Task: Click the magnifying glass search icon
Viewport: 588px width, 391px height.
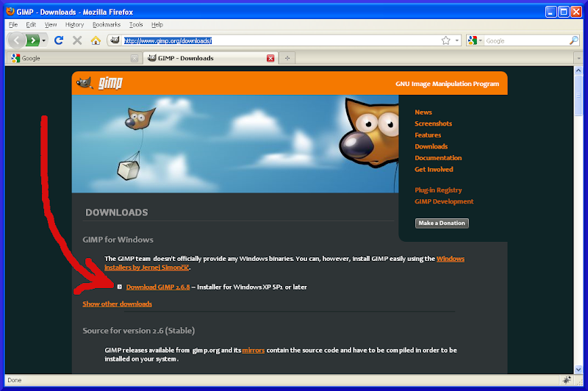Action: pyautogui.click(x=574, y=40)
